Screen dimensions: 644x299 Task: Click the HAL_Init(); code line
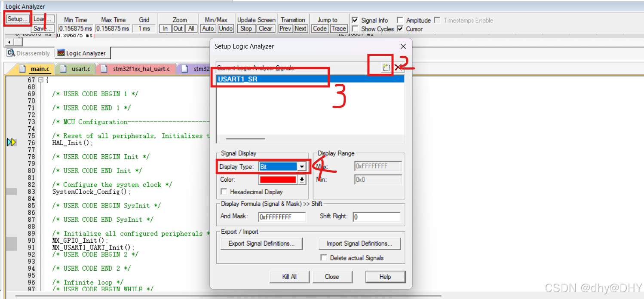pos(73,143)
